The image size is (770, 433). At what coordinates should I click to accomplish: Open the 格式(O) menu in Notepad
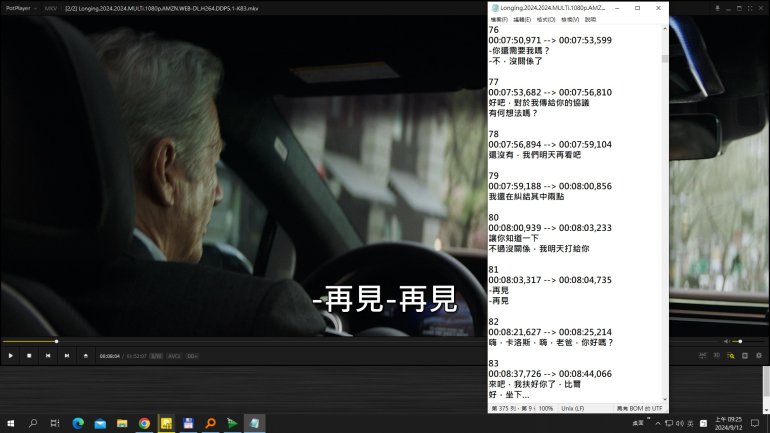point(546,20)
